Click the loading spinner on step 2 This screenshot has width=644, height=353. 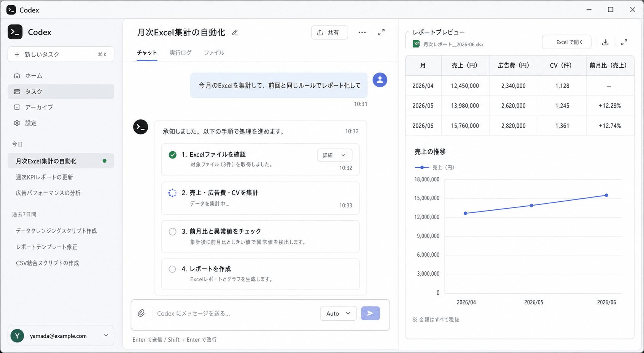tap(172, 193)
